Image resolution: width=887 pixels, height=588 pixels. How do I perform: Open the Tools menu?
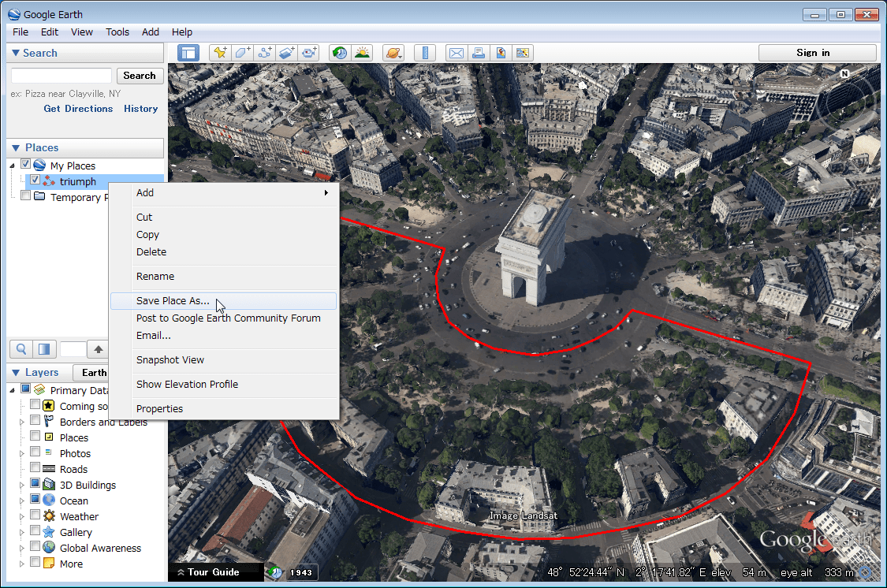coord(117,32)
